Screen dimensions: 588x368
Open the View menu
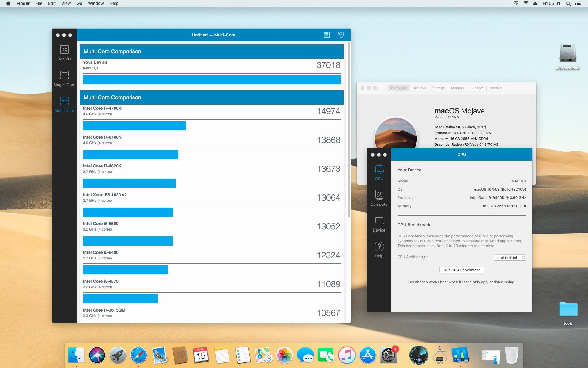pyautogui.click(x=66, y=3)
